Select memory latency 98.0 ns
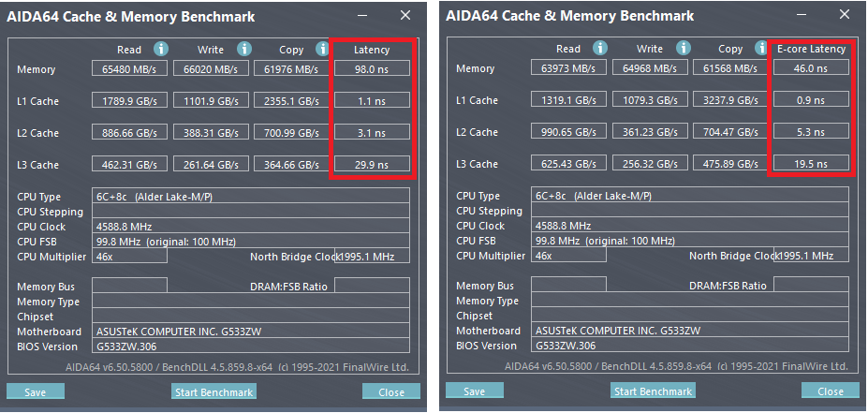The width and height of the screenshot is (868, 413). pyautogui.click(x=372, y=68)
